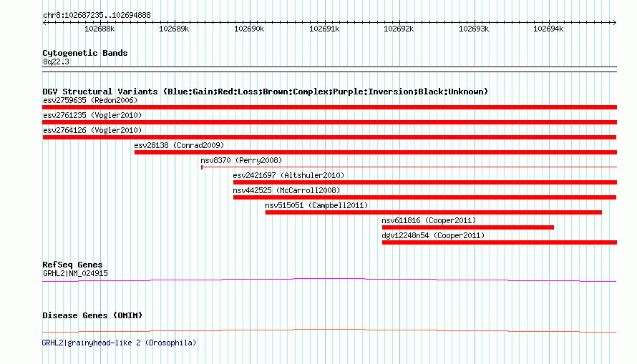Select the red bar under nsv515051
The width and height of the screenshot is (637, 364).
pos(434,212)
